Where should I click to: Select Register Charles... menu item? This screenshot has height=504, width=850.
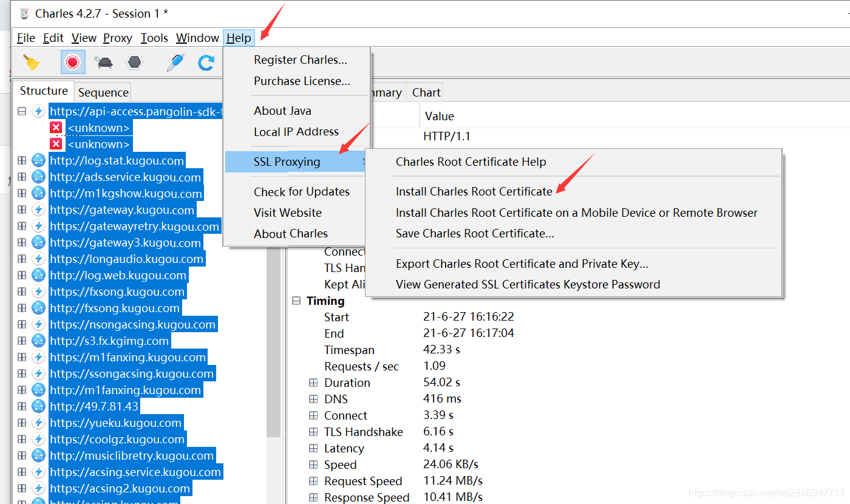pyautogui.click(x=301, y=60)
